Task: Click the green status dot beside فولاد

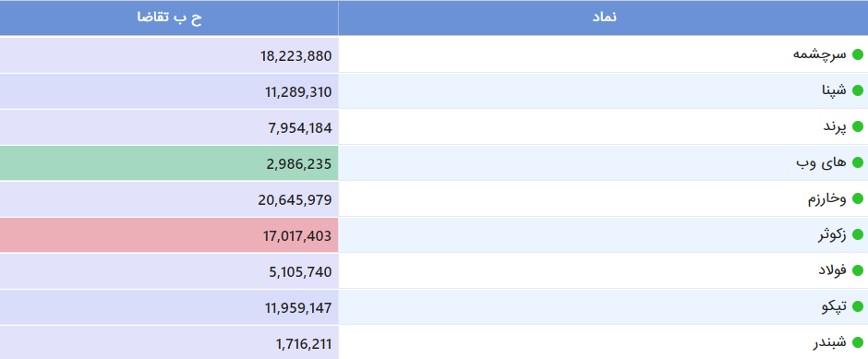Action: 858,270
